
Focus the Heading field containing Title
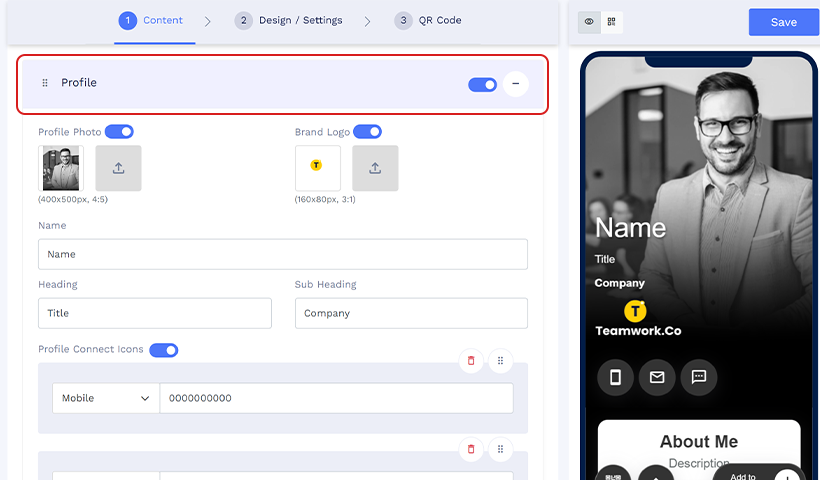[x=155, y=313]
